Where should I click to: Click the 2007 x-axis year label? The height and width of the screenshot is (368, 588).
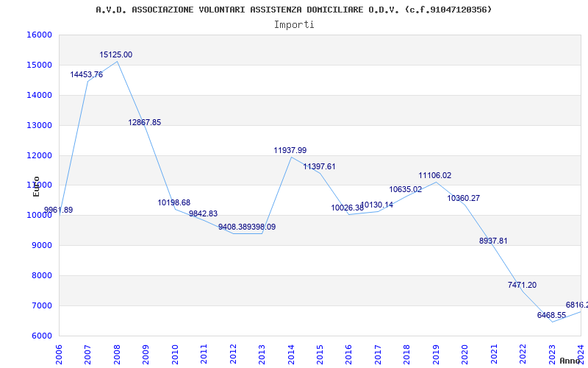coord(87,354)
